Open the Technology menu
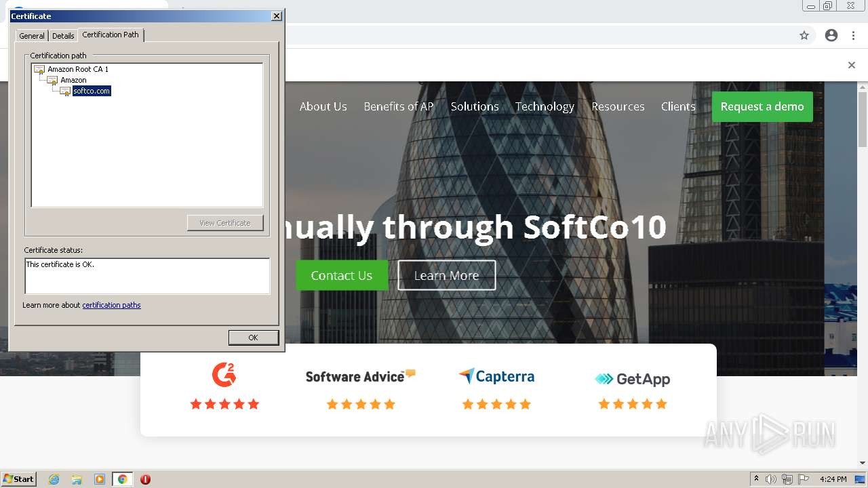Viewport: 868px width, 488px height. click(x=545, y=106)
